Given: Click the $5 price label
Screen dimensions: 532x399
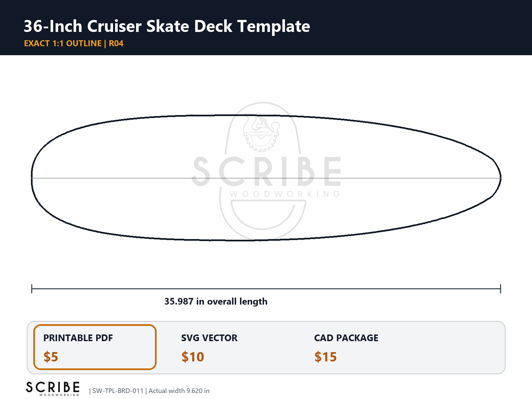Looking at the screenshot, I should pyautogui.click(x=51, y=357).
